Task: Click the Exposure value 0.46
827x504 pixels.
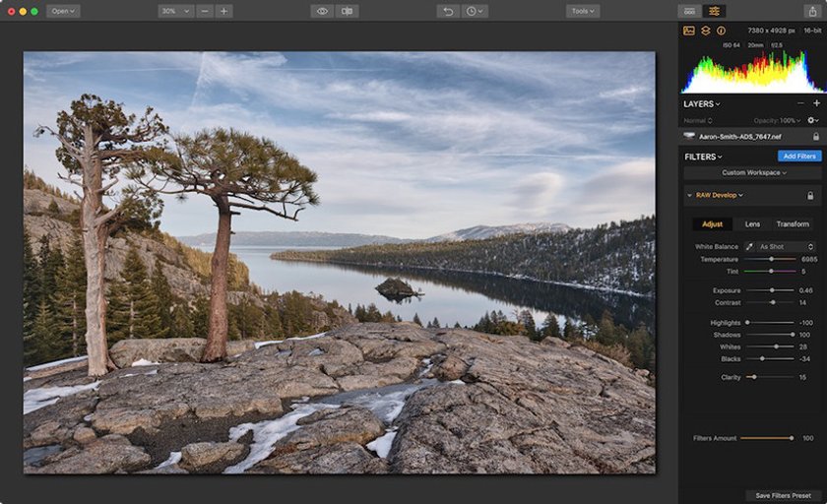Action: (x=806, y=290)
